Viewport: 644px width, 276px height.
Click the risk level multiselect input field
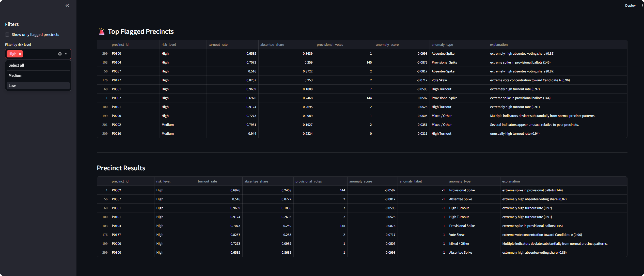(41, 54)
